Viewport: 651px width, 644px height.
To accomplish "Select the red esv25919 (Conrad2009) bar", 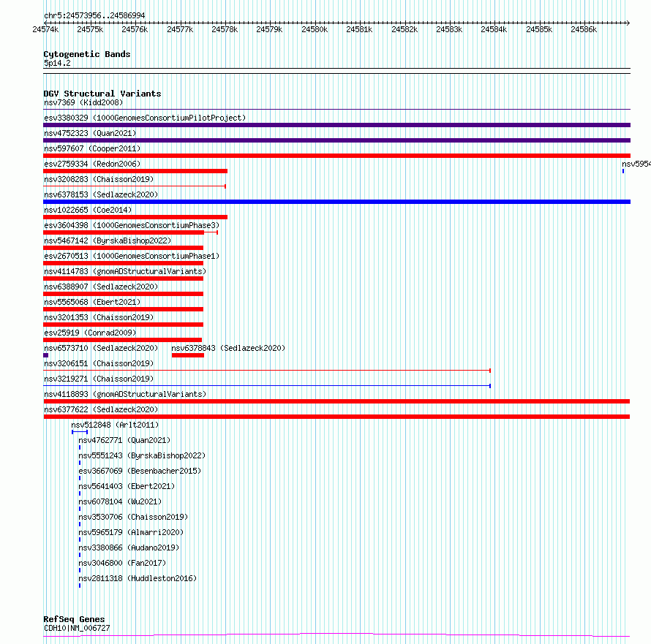I will [x=122, y=340].
